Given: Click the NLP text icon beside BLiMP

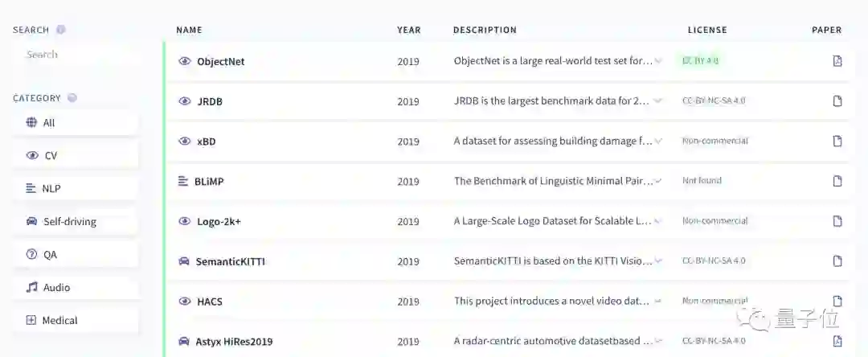Looking at the screenshot, I should 182,181.
